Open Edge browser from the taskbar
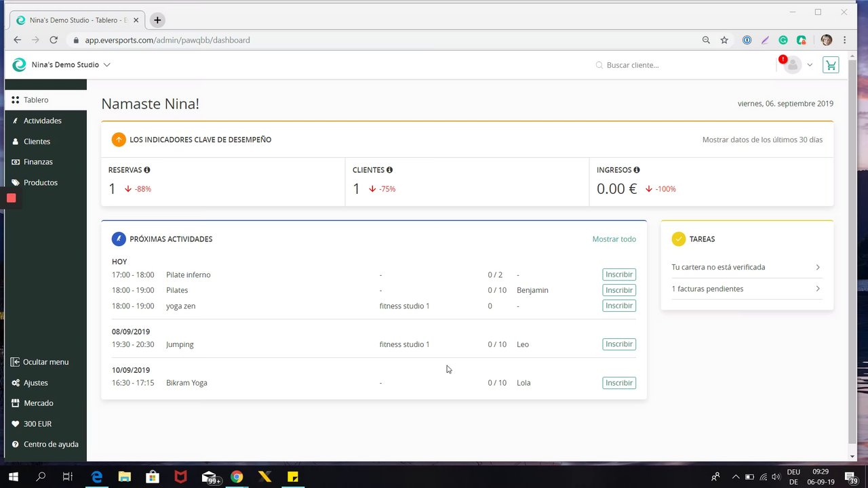 tap(97, 476)
